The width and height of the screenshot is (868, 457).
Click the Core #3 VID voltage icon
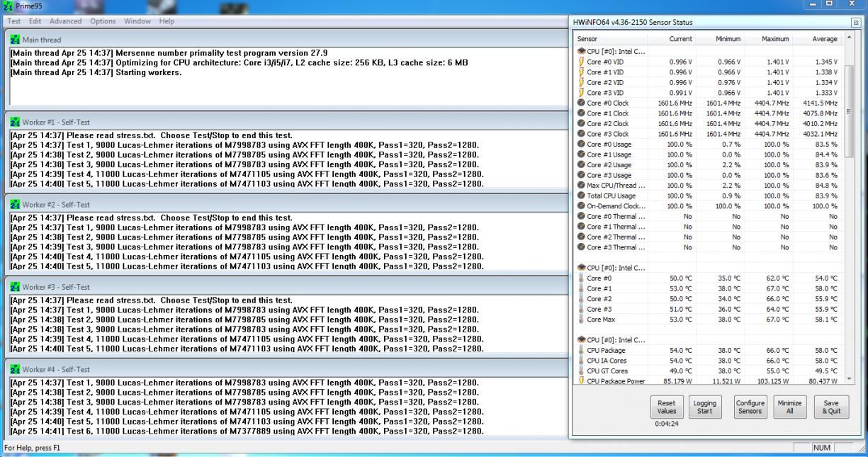click(x=581, y=93)
